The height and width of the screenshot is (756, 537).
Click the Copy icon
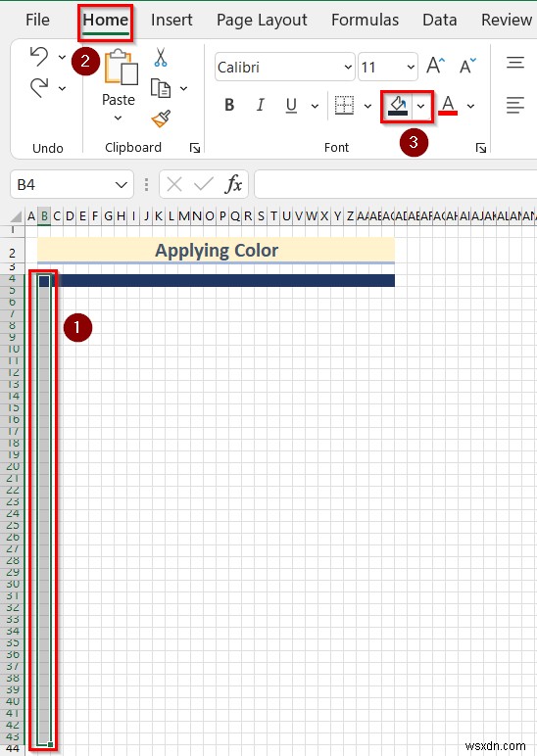(x=161, y=88)
